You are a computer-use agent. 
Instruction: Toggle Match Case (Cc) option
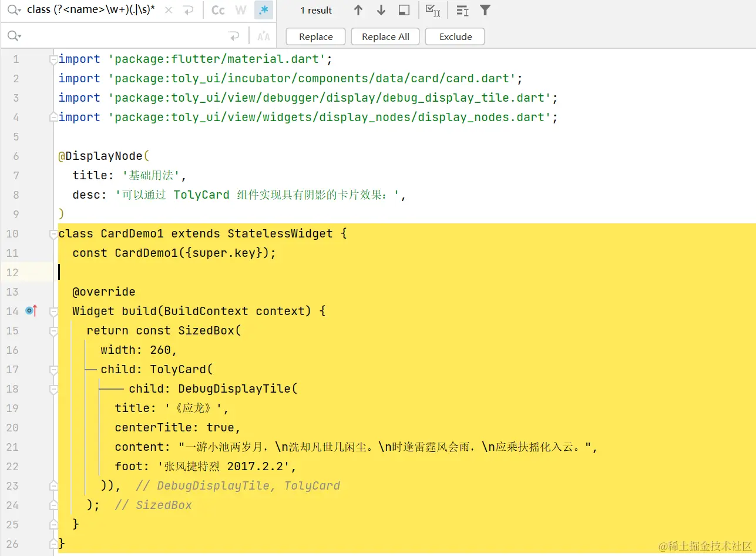coord(218,11)
